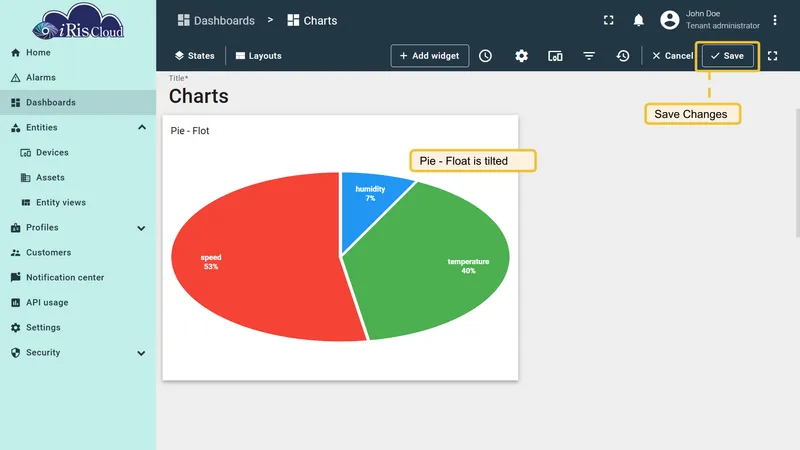Open entity aliases icon

(555, 56)
